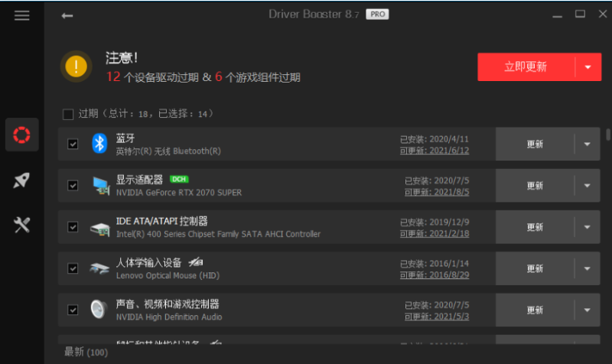
Task: Click the 12 个设备驱动过期 summary text
Action: tap(152, 77)
